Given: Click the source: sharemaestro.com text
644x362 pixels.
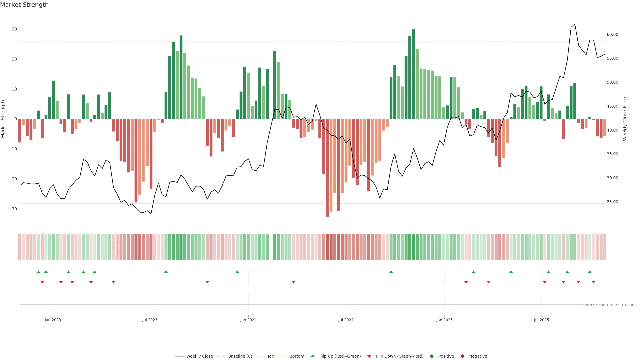Looking at the screenshot, I should [609, 305].
